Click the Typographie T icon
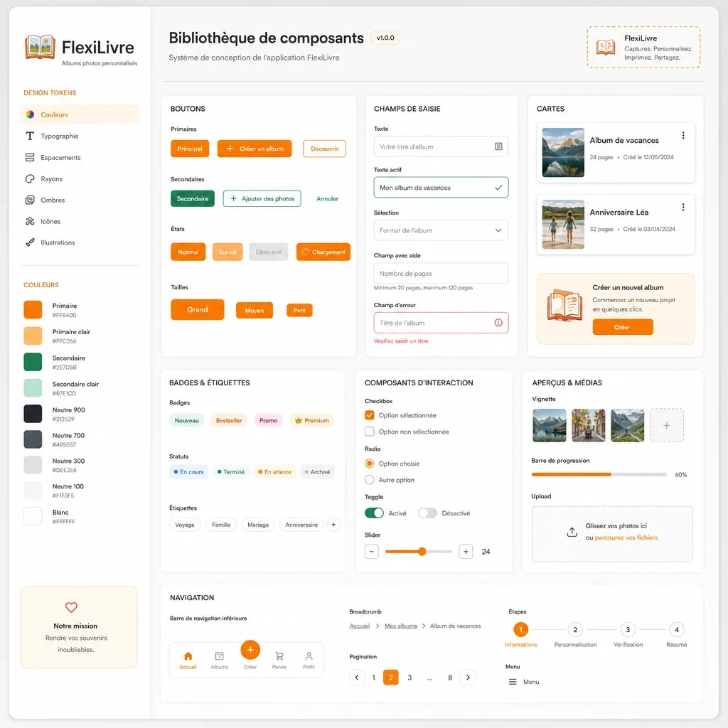The width and height of the screenshot is (728, 728). [x=30, y=136]
